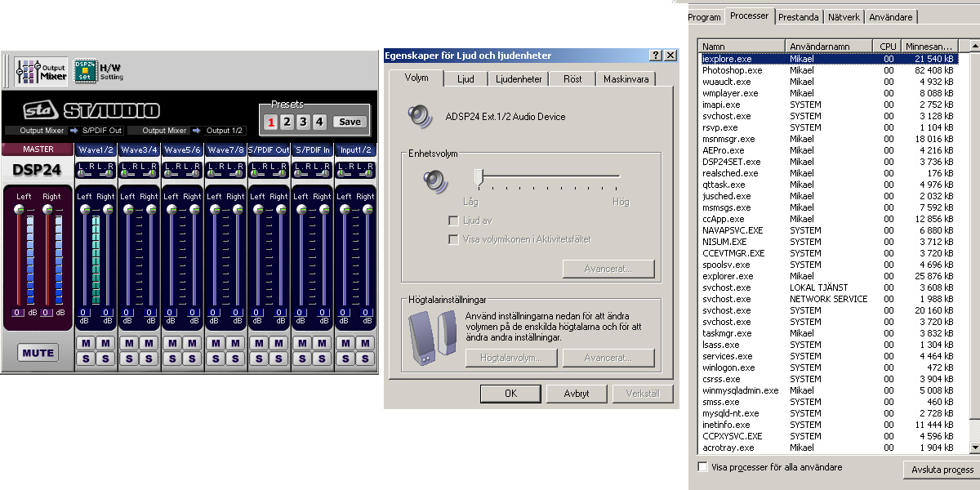Screen dimensions: 980x490
Task: Sort processes by the CPU column
Action: click(888, 47)
